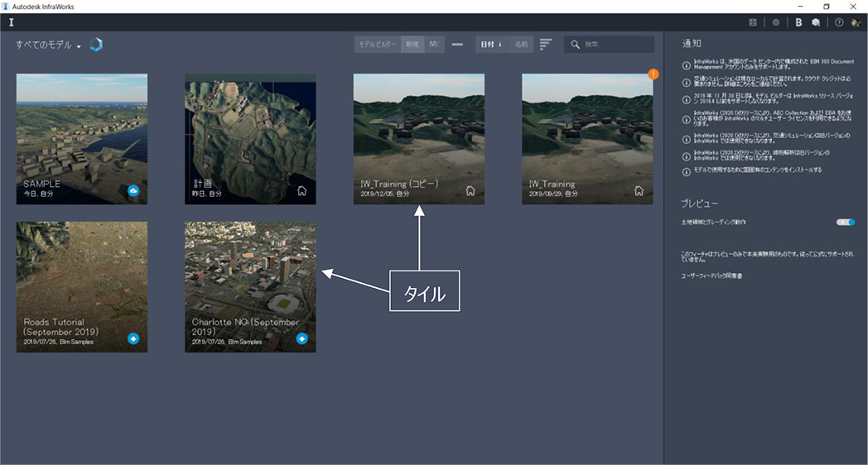868x465 pixels.
Task: Click download icon on Charlotte NC tile
Action: click(x=302, y=338)
